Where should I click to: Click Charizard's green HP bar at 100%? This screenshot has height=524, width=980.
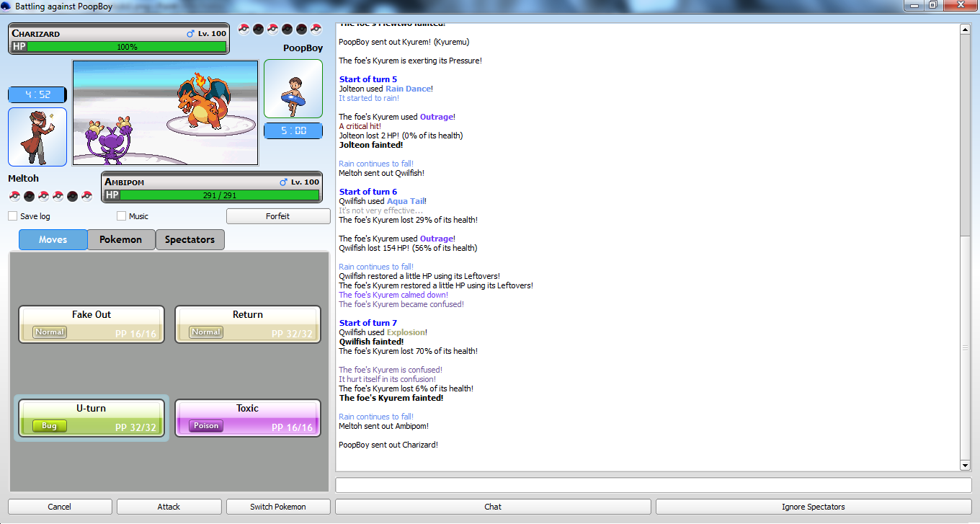(x=127, y=47)
